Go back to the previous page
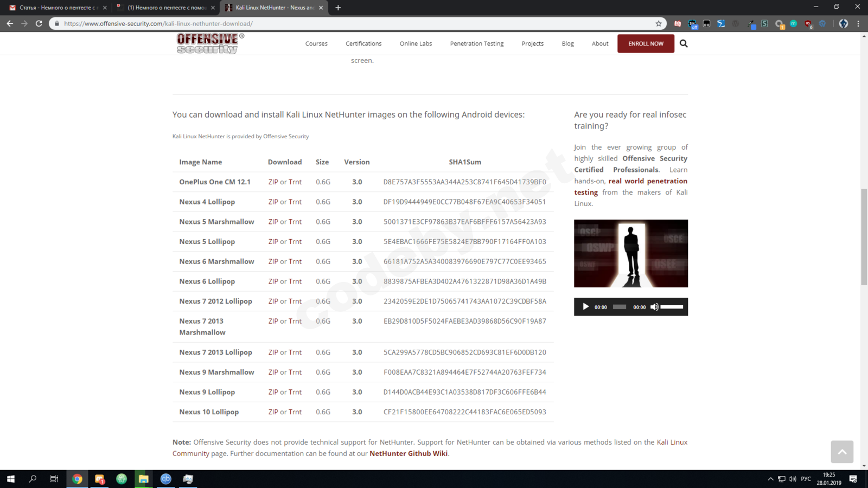 [10, 23]
